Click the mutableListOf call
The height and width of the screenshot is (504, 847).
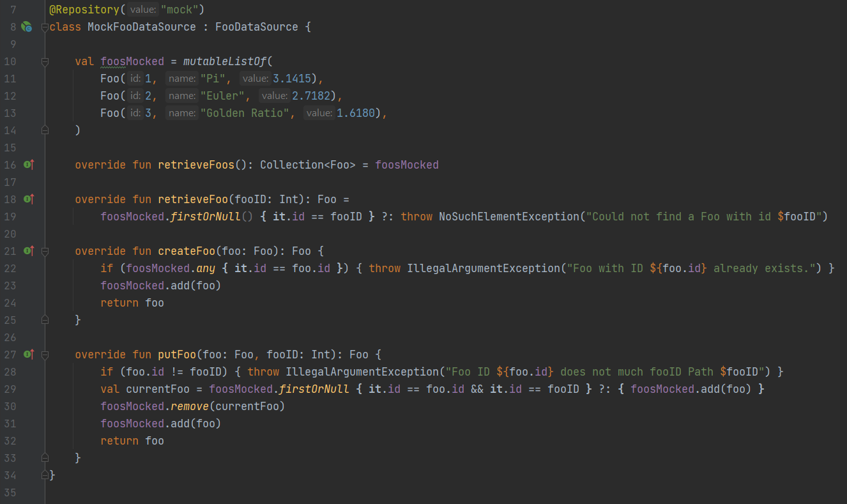(225, 61)
